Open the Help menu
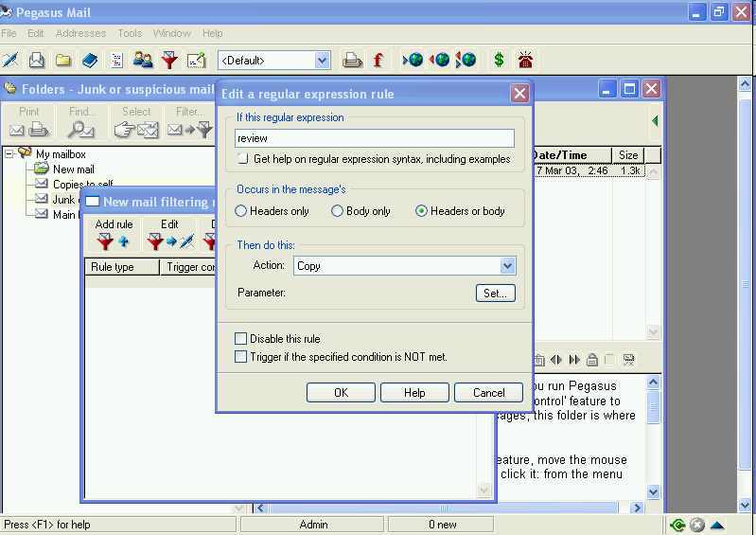 tap(212, 33)
